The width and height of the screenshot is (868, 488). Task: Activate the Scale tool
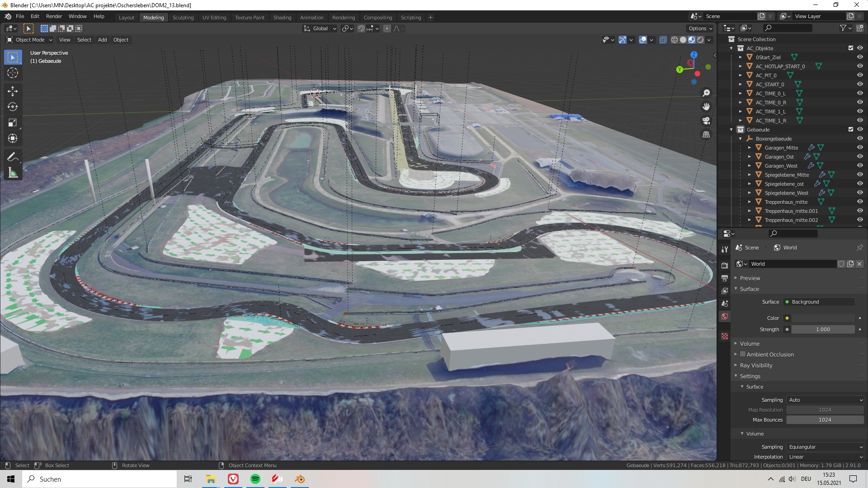tap(13, 123)
